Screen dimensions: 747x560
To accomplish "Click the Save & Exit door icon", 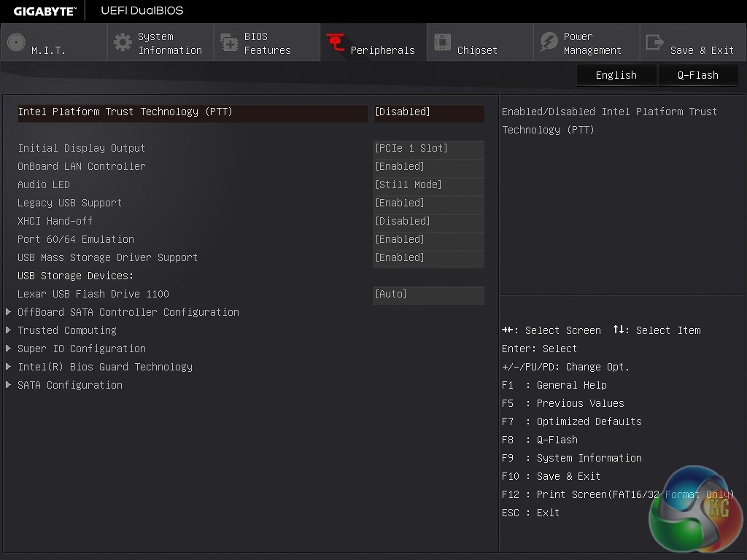I will (655, 42).
